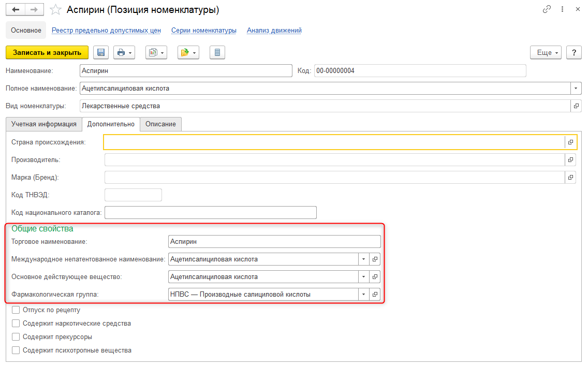Check Содержит наркотические средства
This screenshot has width=588, height=366.
[16, 323]
